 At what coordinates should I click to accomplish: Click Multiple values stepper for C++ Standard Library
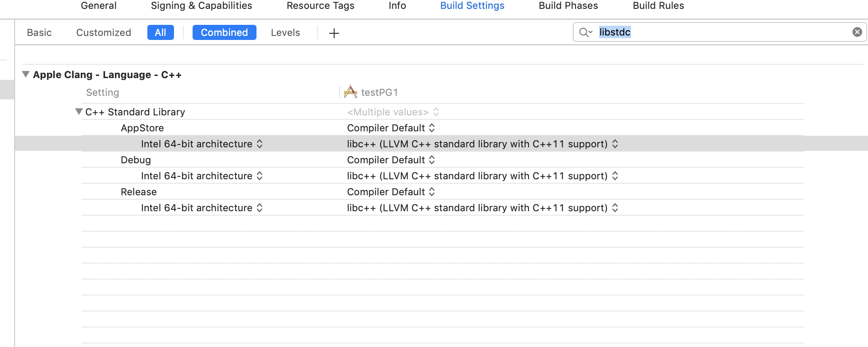point(437,112)
